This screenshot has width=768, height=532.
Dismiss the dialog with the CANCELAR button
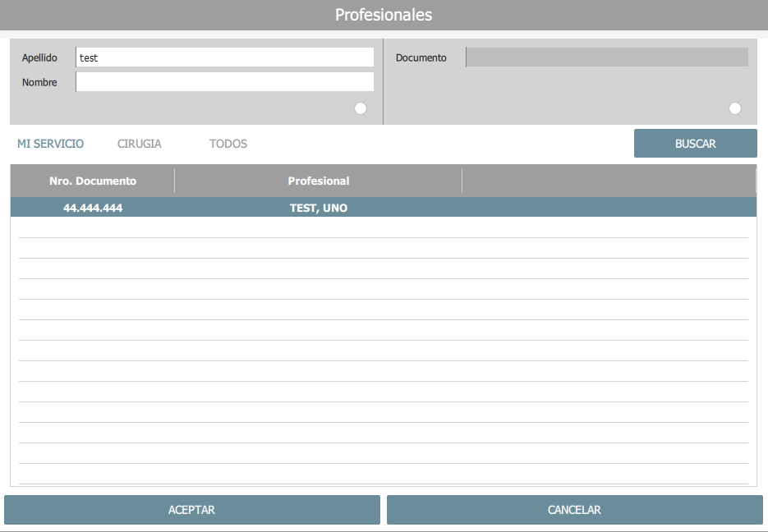(574, 510)
